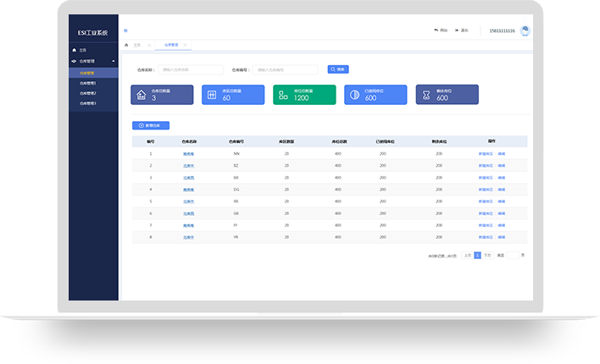The image size is (600, 364).
Task: Go to the previous page in pagination
Action: (468, 256)
